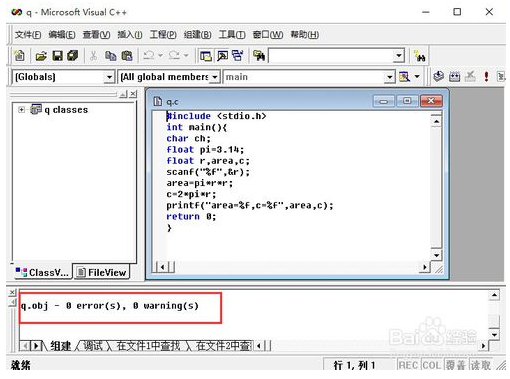Open the 帮助(H) menu

(304, 35)
